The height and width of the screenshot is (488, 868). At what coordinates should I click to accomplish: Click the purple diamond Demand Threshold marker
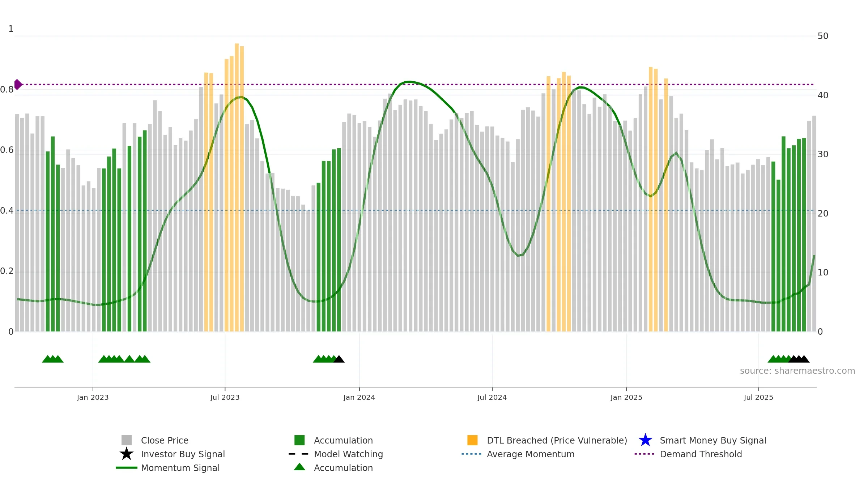(x=18, y=85)
